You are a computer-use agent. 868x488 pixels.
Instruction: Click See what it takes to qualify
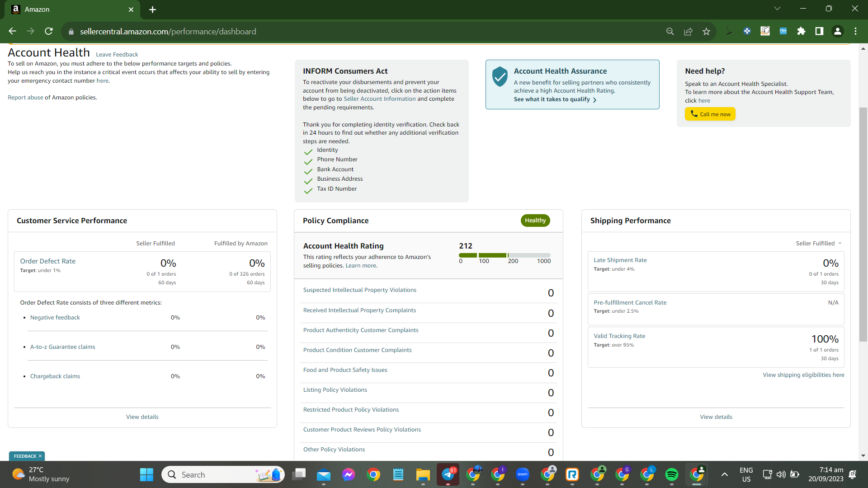[555, 99]
